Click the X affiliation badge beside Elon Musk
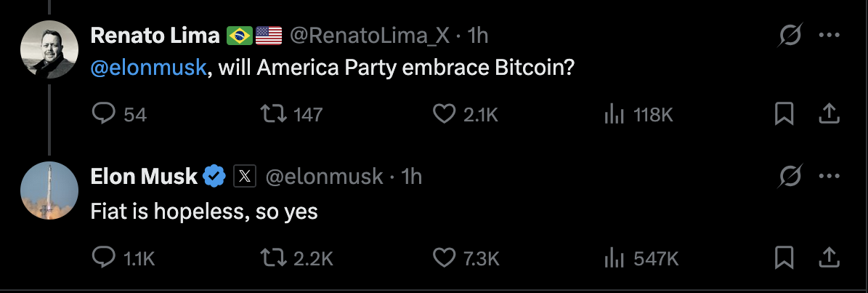This screenshot has width=868, height=293. 245,176
